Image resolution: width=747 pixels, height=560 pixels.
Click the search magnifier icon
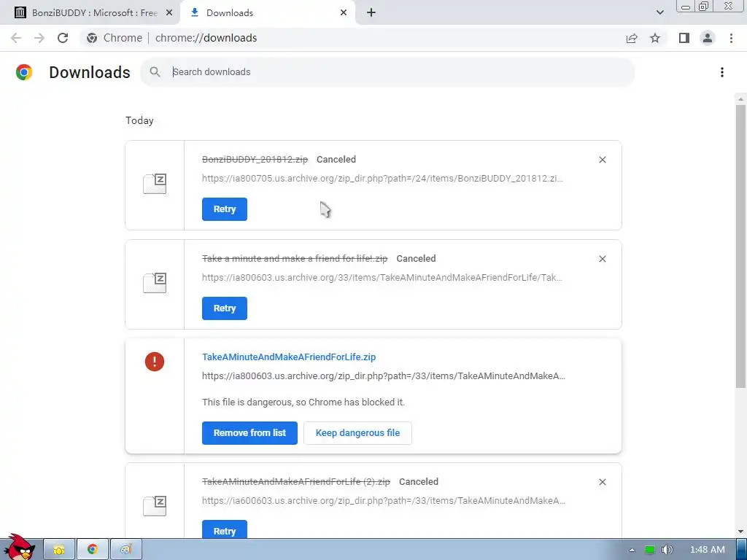point(155,72)
